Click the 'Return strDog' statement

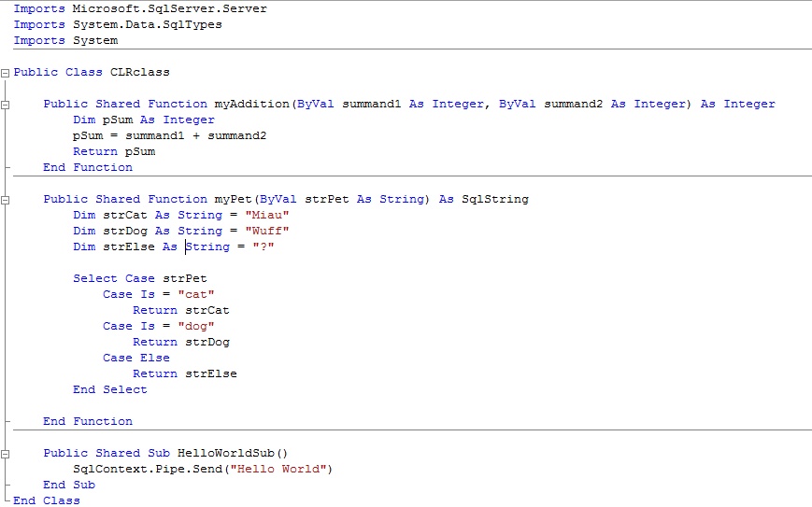click(180, 343)
